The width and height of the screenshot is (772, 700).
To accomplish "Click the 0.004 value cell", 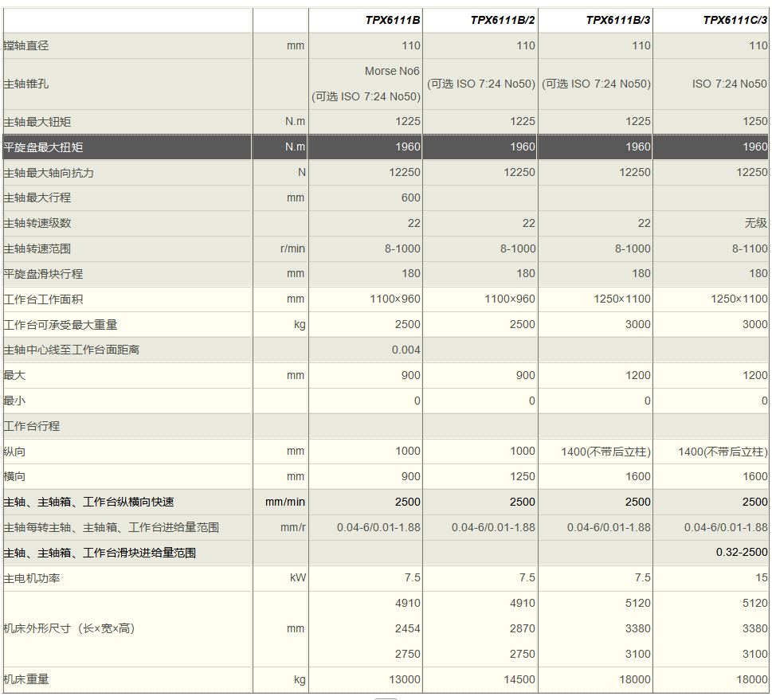I will 406,350.
